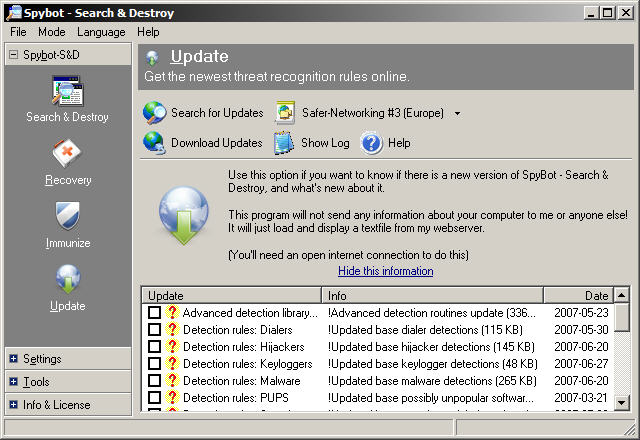Check the Detection rules: Dialers update
The image size is (640, 440).
click(x=154, y=329)
